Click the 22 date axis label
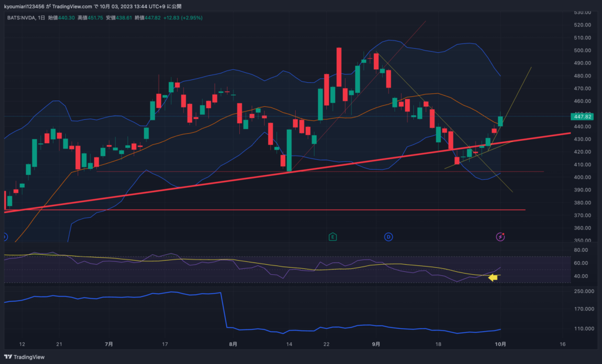 click(x=326, y=344)
